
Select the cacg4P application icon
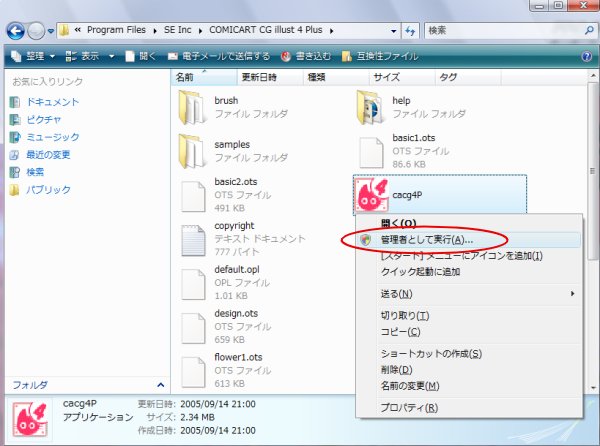coord(372,195)
